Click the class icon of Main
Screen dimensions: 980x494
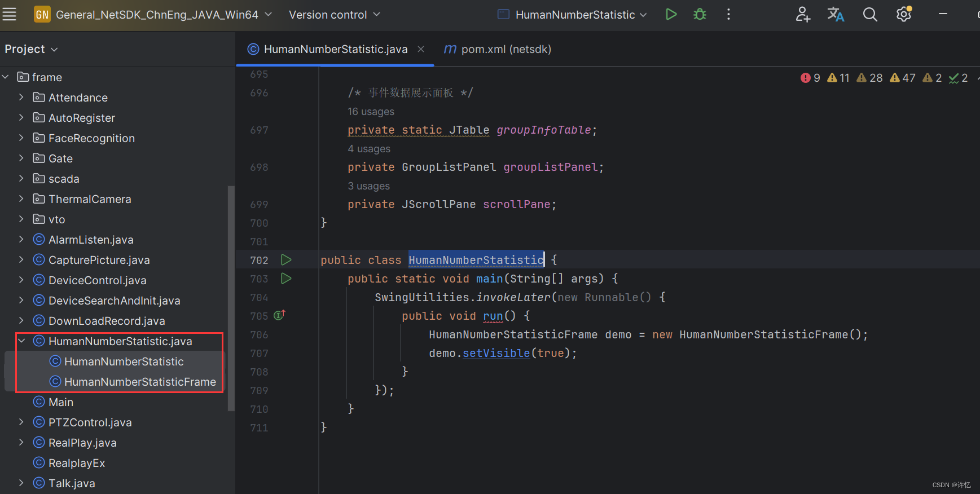tap(39, 402)
